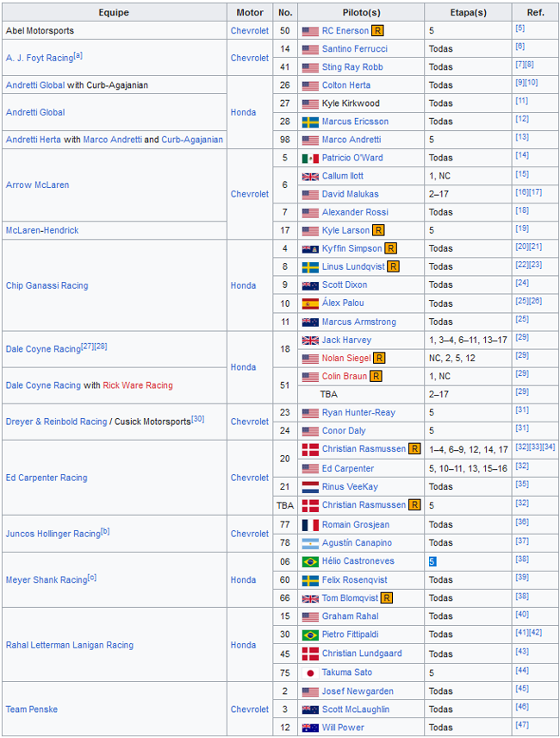Open the red Rick Ware Racing link

coord(138,385)
